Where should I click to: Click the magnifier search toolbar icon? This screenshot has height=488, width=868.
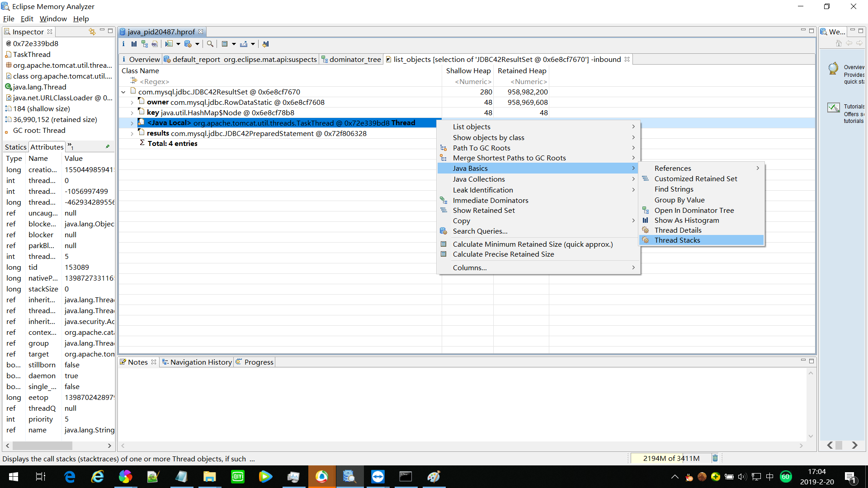pos(210,44)
